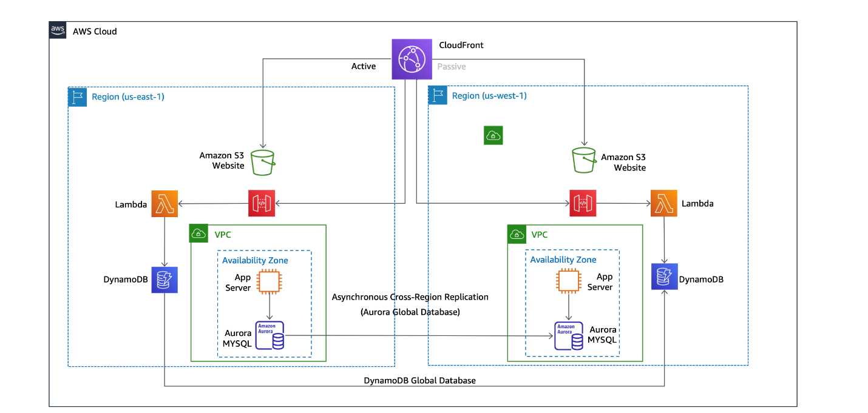The width and height of the screenshot is (868, 413).
Task: Select the Amazon S3 Website bucket in us-west-1
Action: pyautogui.click(x=584, y=160)
